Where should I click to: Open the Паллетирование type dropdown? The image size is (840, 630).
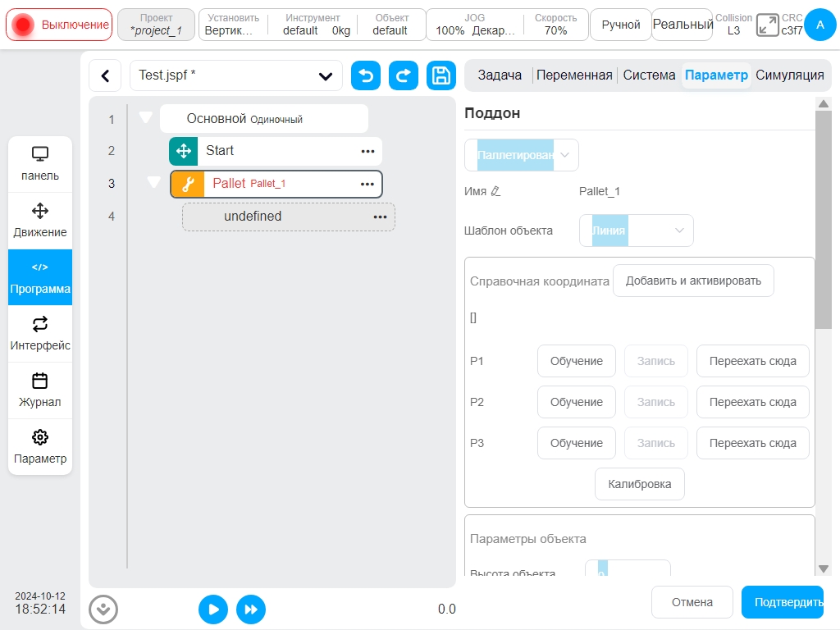522,155
